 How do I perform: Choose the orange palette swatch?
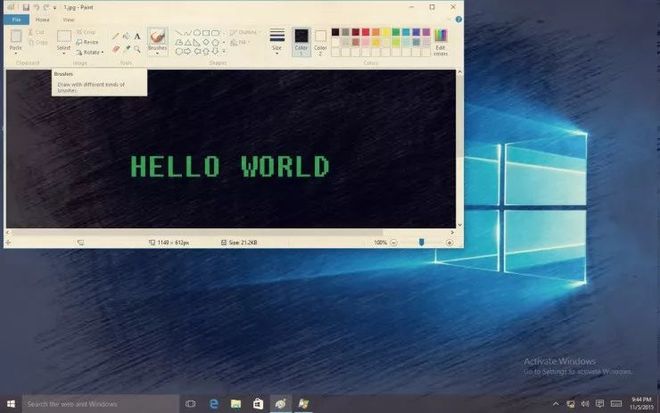[376, 32]
